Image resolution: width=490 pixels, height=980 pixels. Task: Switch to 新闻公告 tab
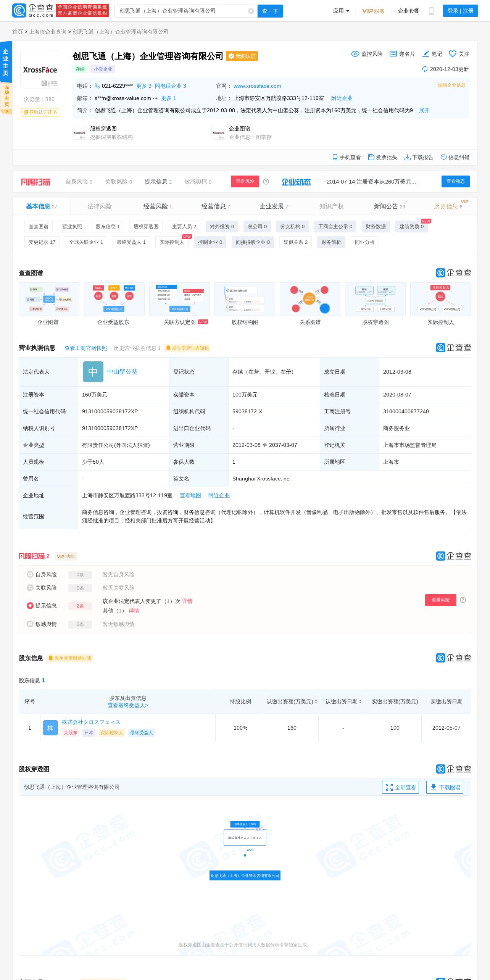(x=389, y=206)
